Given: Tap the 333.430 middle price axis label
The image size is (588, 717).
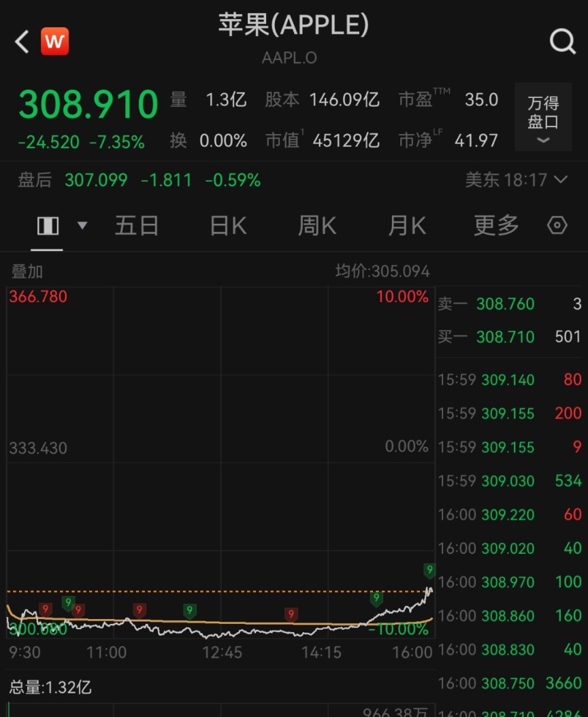Looking at the screenshot, I should pyautogui.click(x=38, y=448).
